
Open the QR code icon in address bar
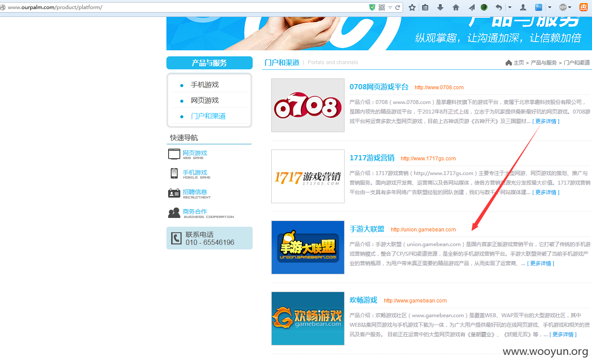[382, 7]
